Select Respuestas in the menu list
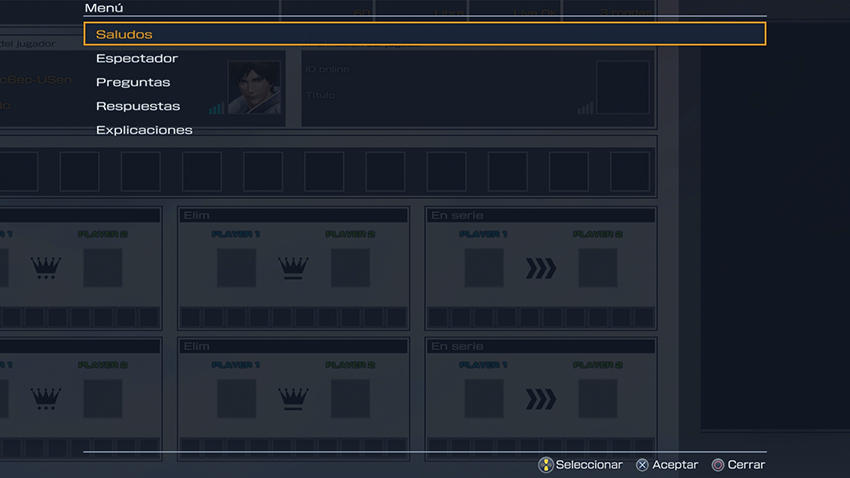The width and height of the screenshot is (850, 478). tap(138, 106)
